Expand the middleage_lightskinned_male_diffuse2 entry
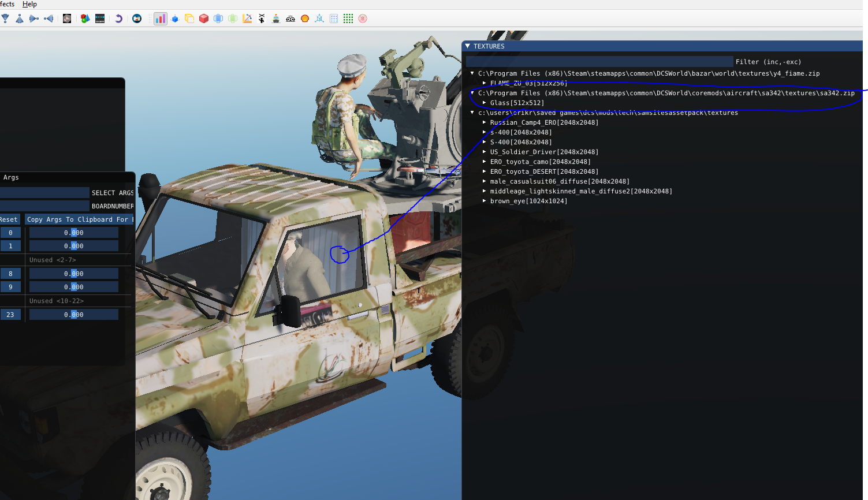Image resolution: width=868 pixels, height=500 pixels. (x=485, y=191)
